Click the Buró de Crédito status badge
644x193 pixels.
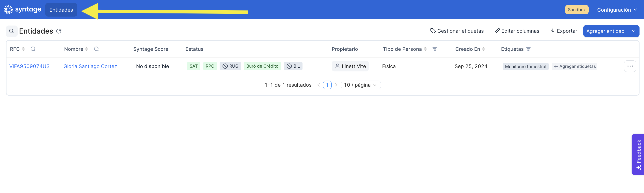262,66
